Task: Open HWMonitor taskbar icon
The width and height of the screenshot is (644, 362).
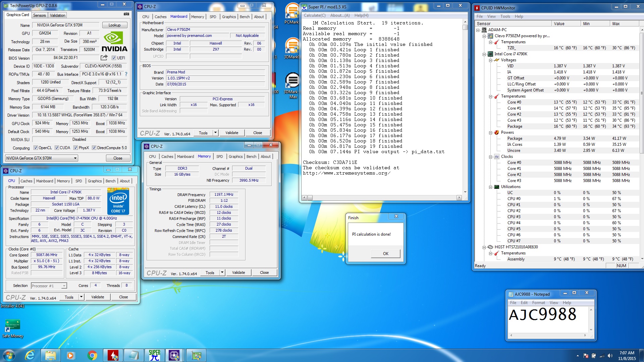Action: (113, 355)
